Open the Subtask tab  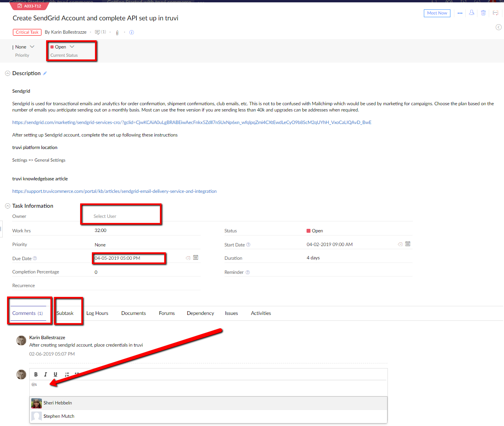(65, 313)
